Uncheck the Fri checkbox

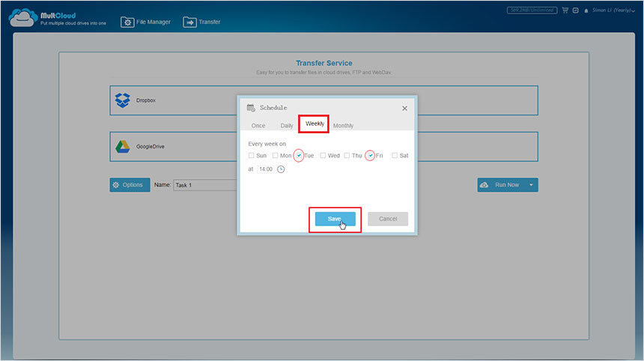tap(371, 155)
